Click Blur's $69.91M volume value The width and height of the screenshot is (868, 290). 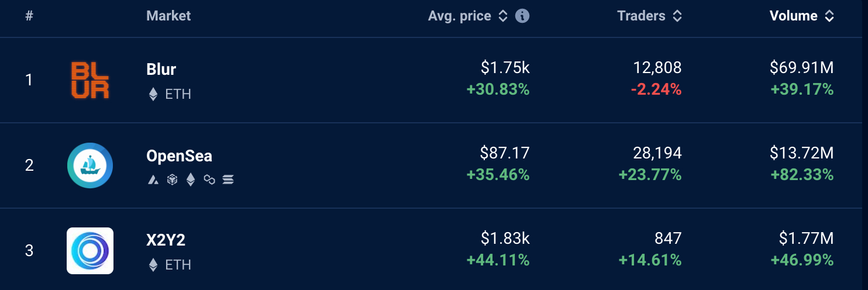pos(801,68)
